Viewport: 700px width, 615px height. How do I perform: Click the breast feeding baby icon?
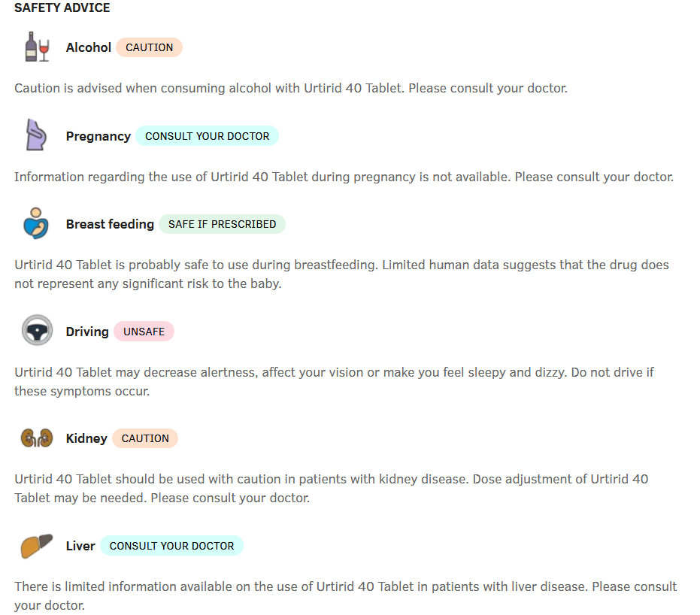[37, 224]
